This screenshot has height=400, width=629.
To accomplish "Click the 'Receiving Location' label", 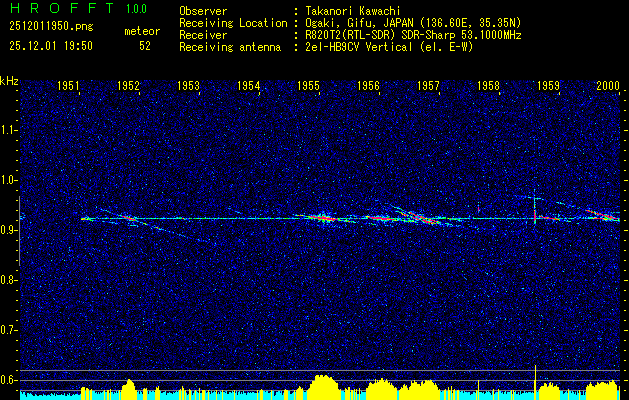I will coord(233,23).
